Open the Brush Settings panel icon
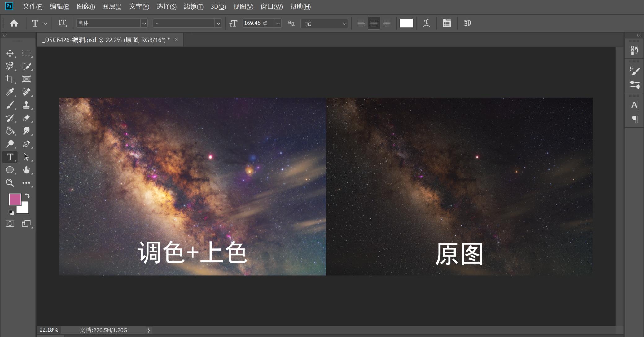The height and width of the screenshot is (337, 644). pos(634,70)
